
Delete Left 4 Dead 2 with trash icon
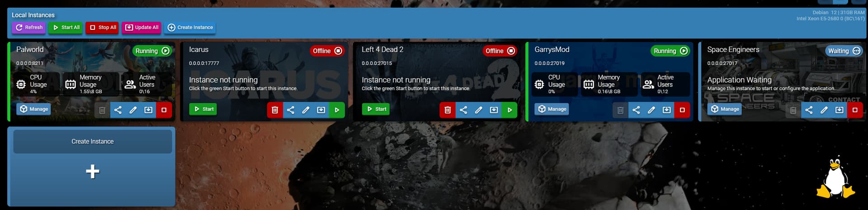tap(448, 110)
